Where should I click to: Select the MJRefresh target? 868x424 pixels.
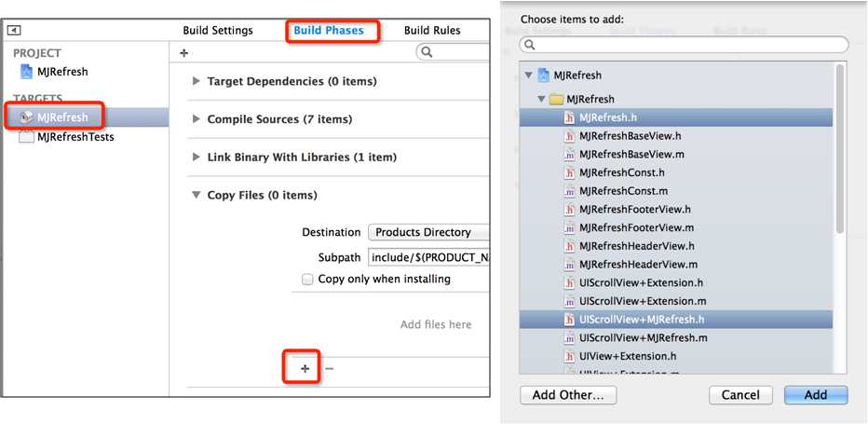(62, 117)
